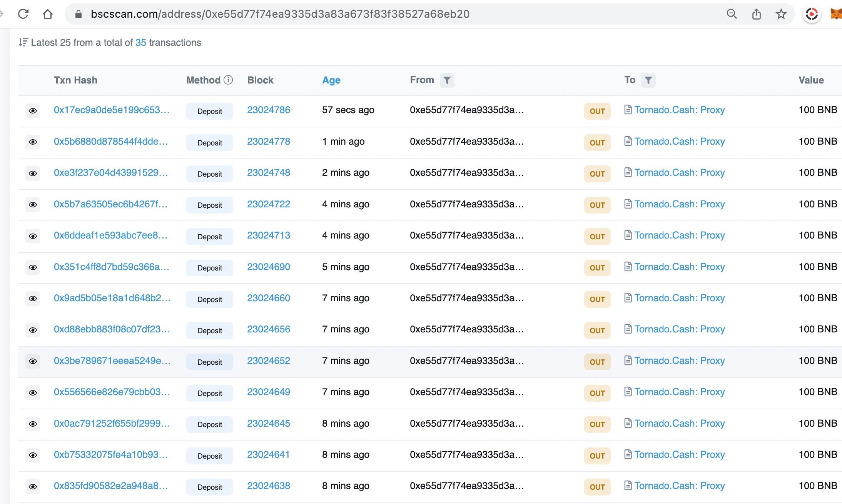
Task: Click contract icon on the 23024656 row
Action: pos(628,329)
